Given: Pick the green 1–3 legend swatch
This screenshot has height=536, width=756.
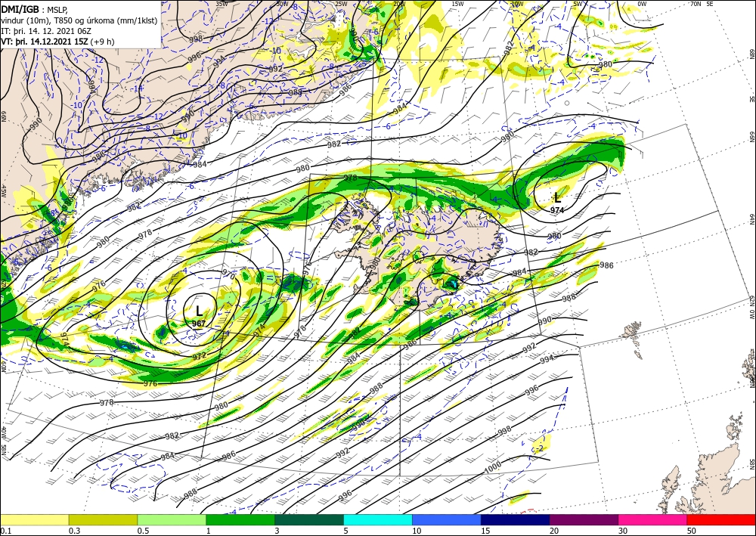Looking at the screenshot, I should (x=240, y=519).
